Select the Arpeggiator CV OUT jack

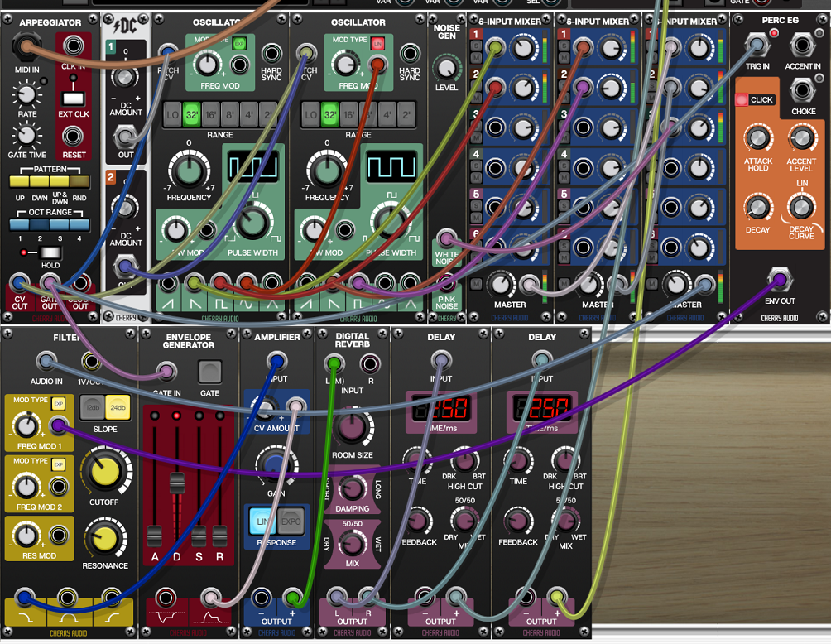[x=20, y=282]
